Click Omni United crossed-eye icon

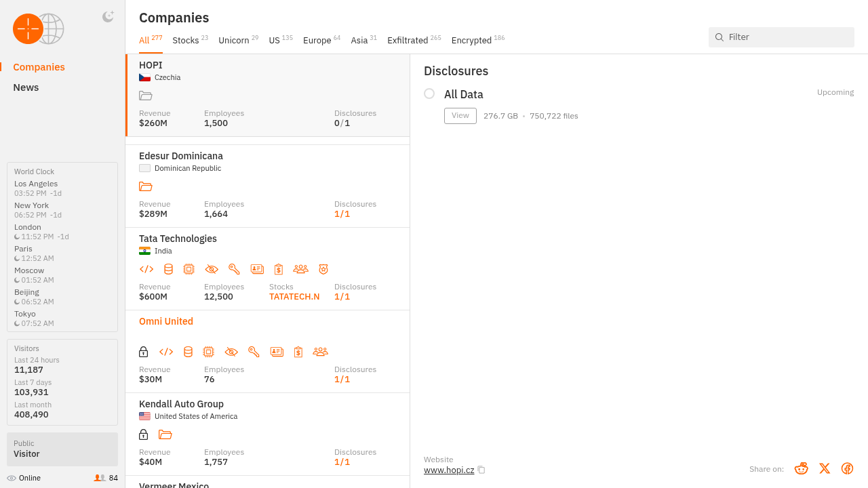click(231, 352)
